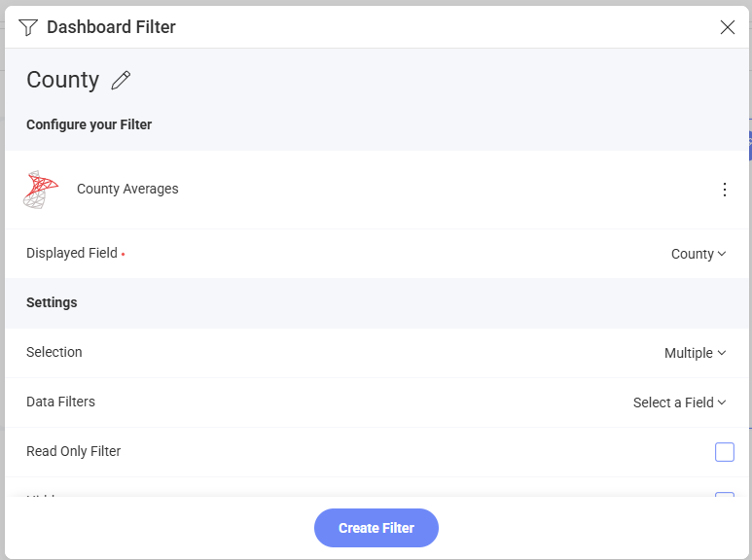This screenshot has width=752, height=560.
Task: Click the Selection setting label
Action: pos(54,352)
